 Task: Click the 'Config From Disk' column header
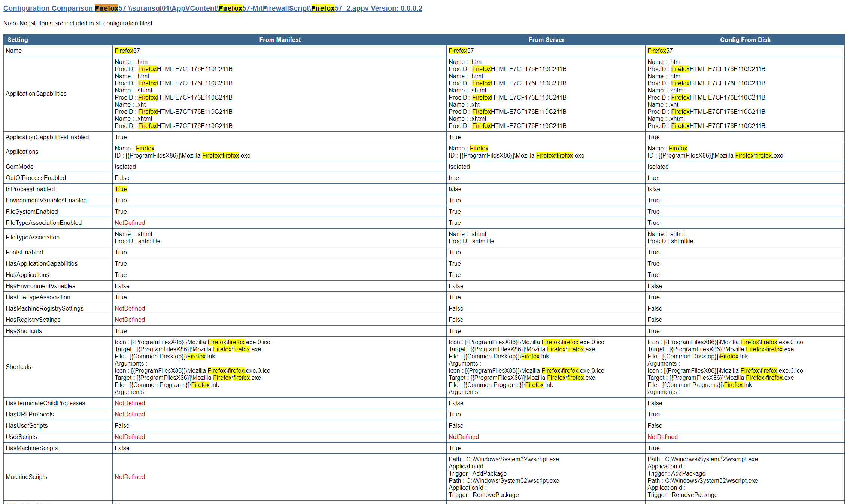[x=745, y=40]
